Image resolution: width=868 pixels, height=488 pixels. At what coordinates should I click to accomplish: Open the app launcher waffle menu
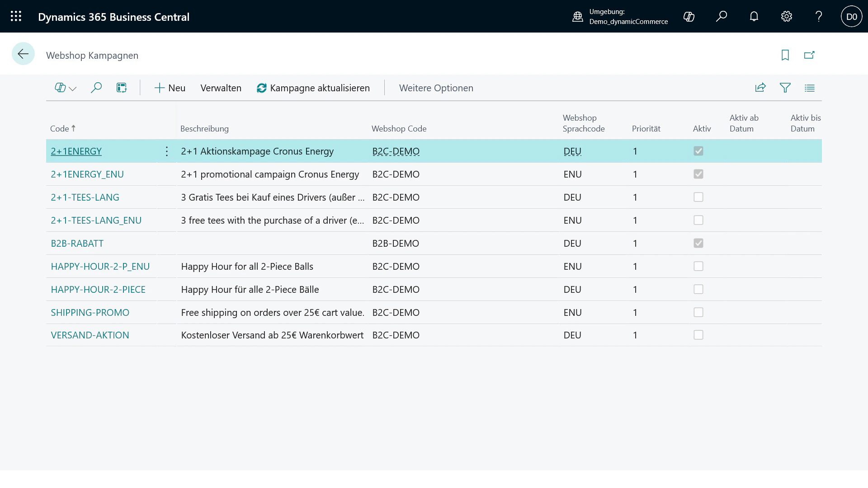tap(16, 16)
